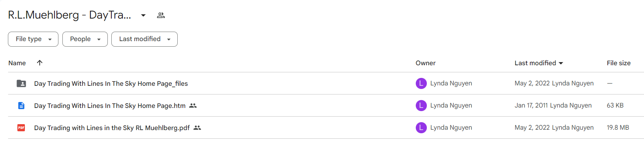The image size is (644, 155).
Task: Open Last modified column sort dropdown
Action: (561, 63)
